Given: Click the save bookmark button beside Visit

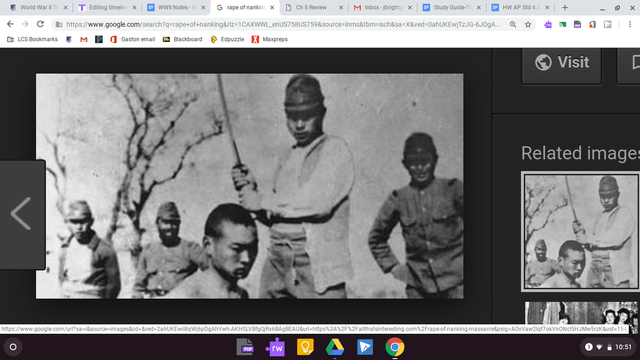Looking at the screenshot, I should [629, 64].
